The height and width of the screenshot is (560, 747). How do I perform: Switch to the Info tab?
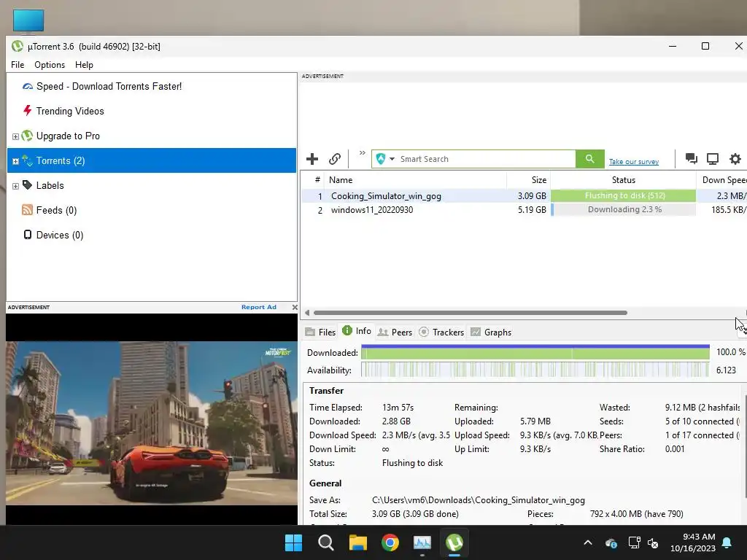(x=357, y=331)
